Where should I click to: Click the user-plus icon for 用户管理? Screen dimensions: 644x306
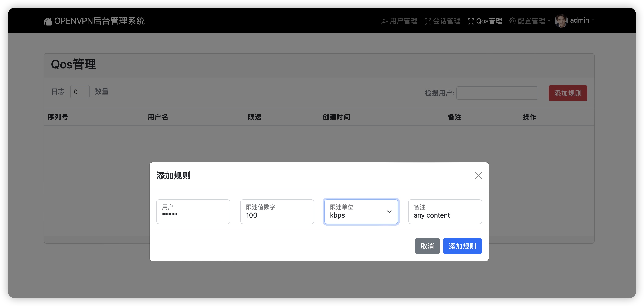pyautogui.click(x=384, y=22)
